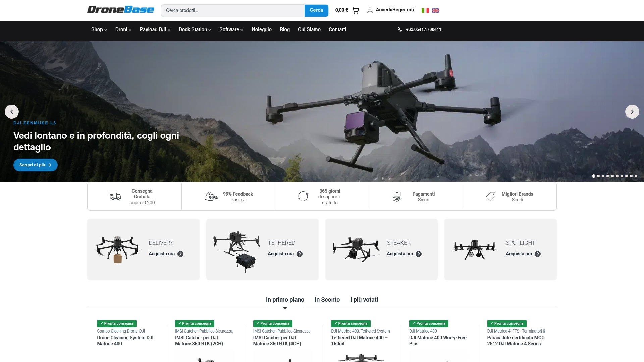Select the last carousel dot indicator

pyautogui.click(x=636, y=176)
